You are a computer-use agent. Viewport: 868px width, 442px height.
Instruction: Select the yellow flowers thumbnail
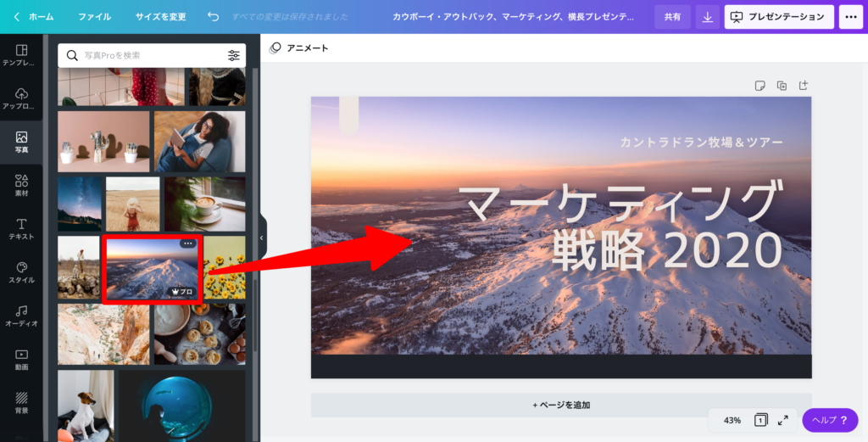click(224, 268)
